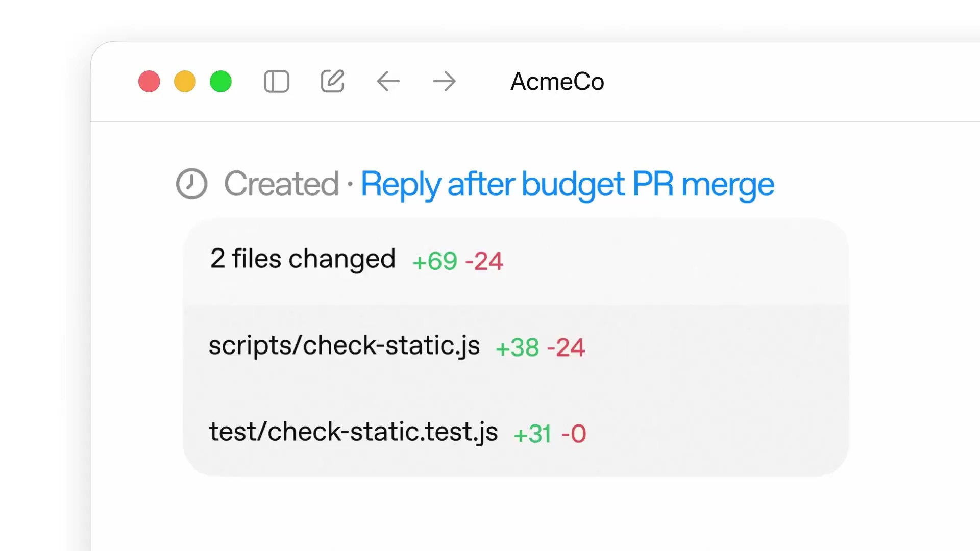Open the Reply after budget PR merge link

[x=567, y=185]
